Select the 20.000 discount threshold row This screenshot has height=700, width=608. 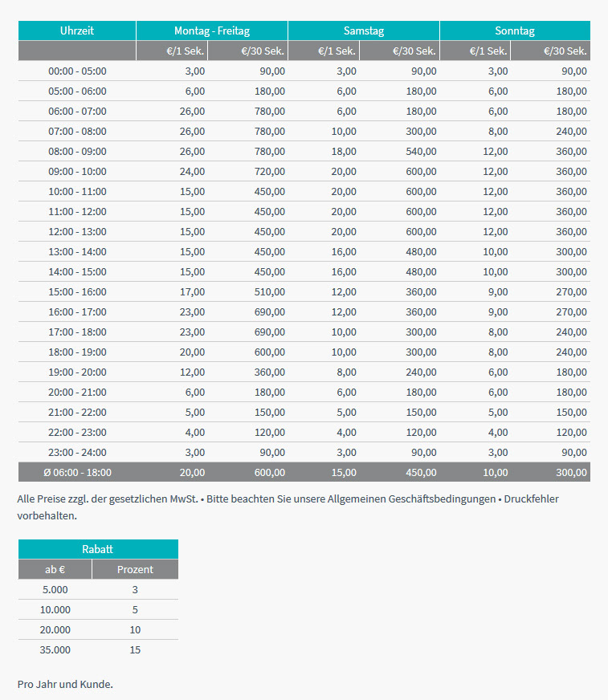pos(98,630)
